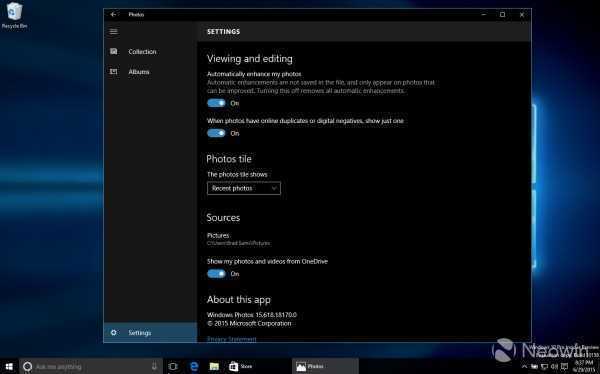Click the Photos tile heading
600x374 pixels.
229,159
